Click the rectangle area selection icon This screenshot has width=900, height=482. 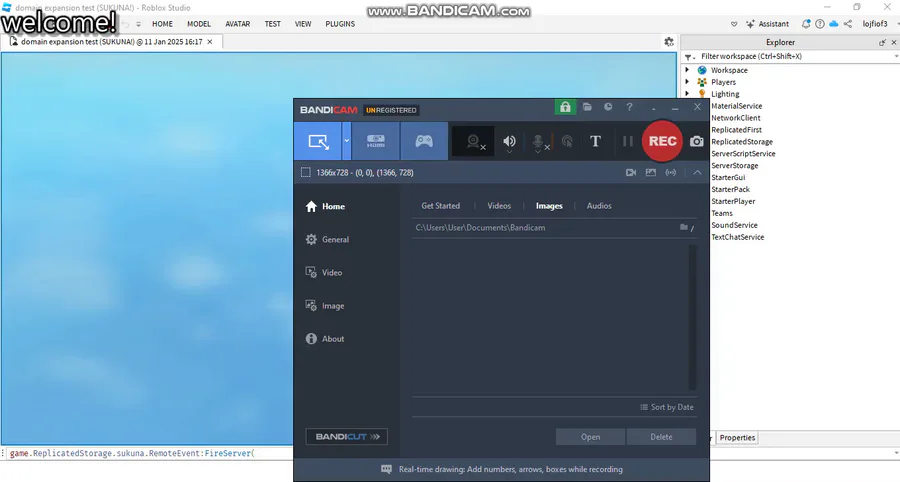[x=305, y=172]
